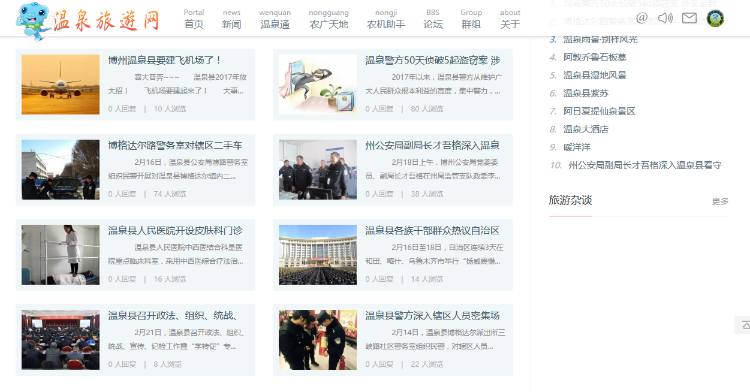Open ranked item 10 州公安局副局长才吾格
The height and width of the screenshot is (392, 750).
[644, 165]
